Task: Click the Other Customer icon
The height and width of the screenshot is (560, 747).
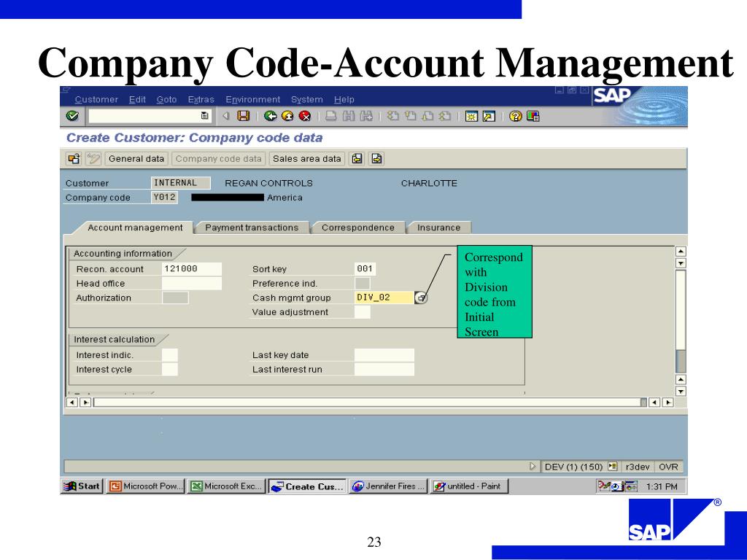Action: (x=74, y=158)
